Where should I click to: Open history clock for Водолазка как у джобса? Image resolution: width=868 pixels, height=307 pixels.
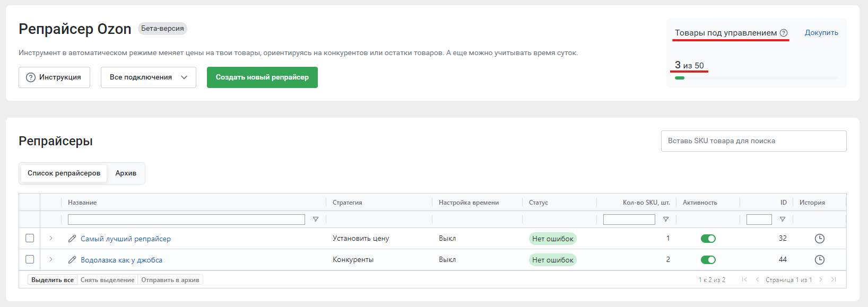(x=820, y=260)
